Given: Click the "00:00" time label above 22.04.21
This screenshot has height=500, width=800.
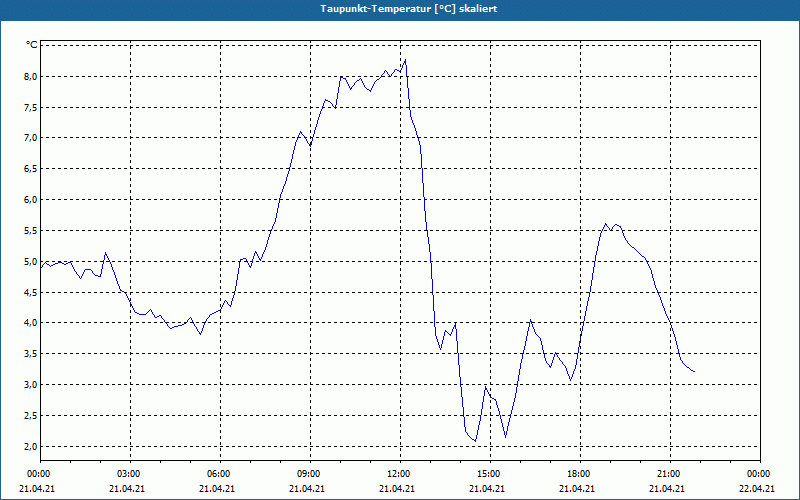Looking at the screenshot, I should (x=760, y=474).
